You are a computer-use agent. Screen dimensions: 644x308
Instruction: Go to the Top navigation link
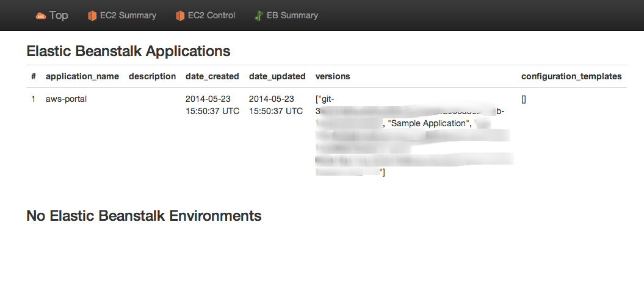click(x=59, y=16)
